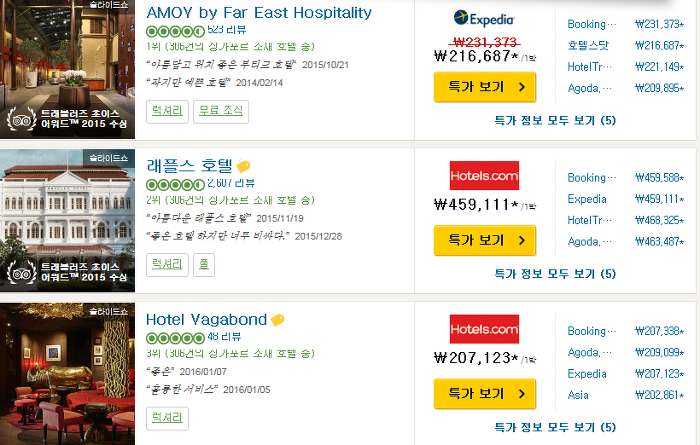Expand all 5 deals for Raffles Hotel
Viewport: 700px width, 445px height.
click(555, 274)
